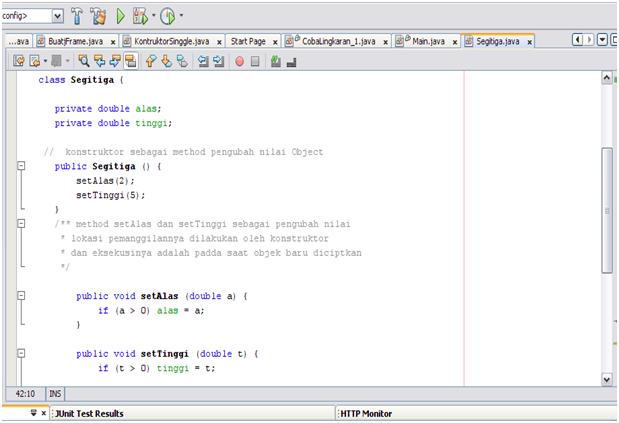Click the Build Main Project hammer icon
The width and height of the screenshot is (619, 423).
(77, 16)
